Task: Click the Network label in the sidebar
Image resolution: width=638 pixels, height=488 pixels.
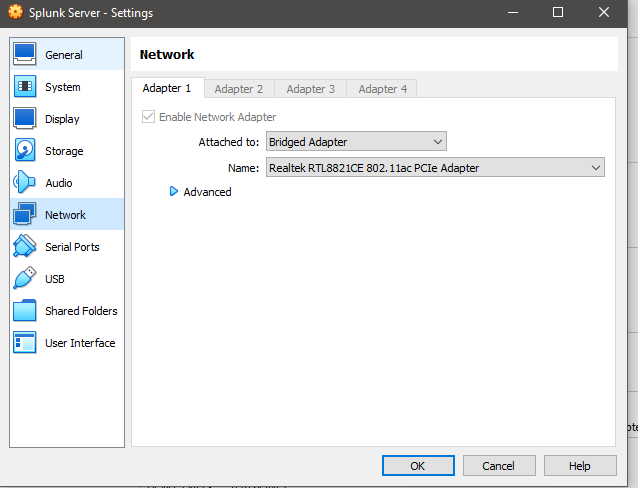Action: click(x=65, y=215)
